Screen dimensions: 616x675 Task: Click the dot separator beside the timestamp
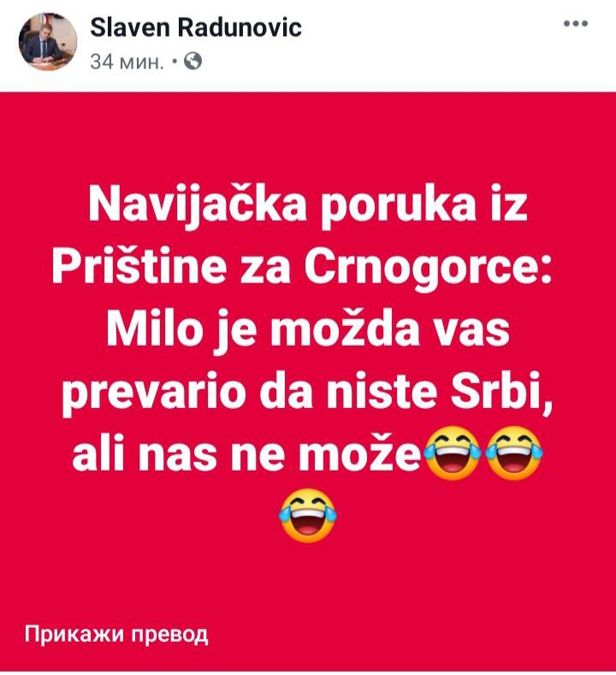click(x=175, y=62)
